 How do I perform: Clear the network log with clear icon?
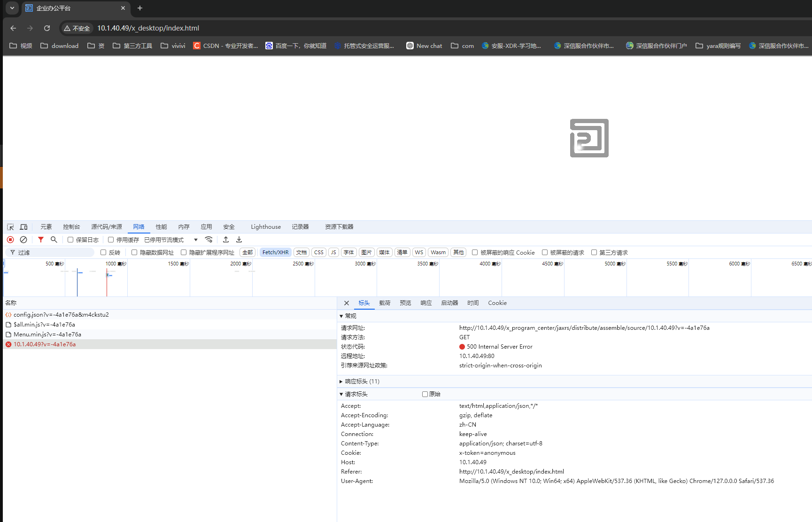click(23, 240)
